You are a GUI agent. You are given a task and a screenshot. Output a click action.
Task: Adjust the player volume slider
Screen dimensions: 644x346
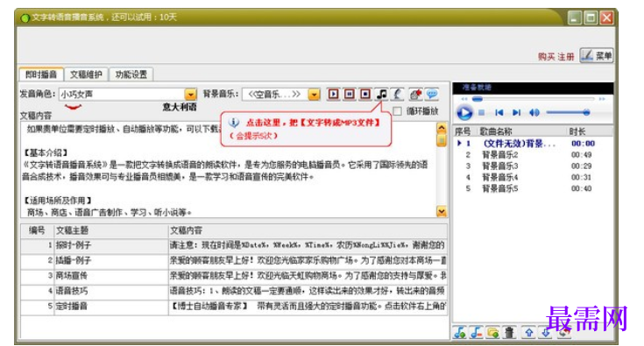pyautogui.click(x=568, y=112)
